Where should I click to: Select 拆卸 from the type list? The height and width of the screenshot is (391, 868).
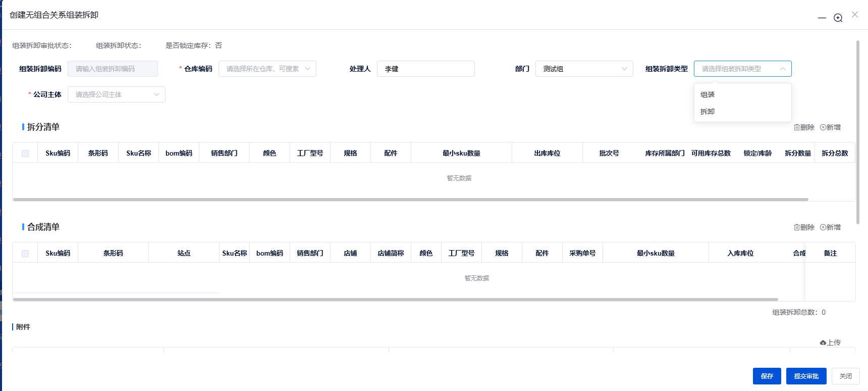(x=708, y=112)
